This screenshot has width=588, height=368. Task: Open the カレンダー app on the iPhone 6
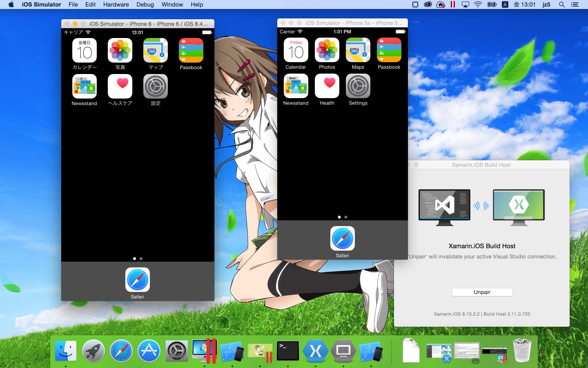click(x=84, y=50)
